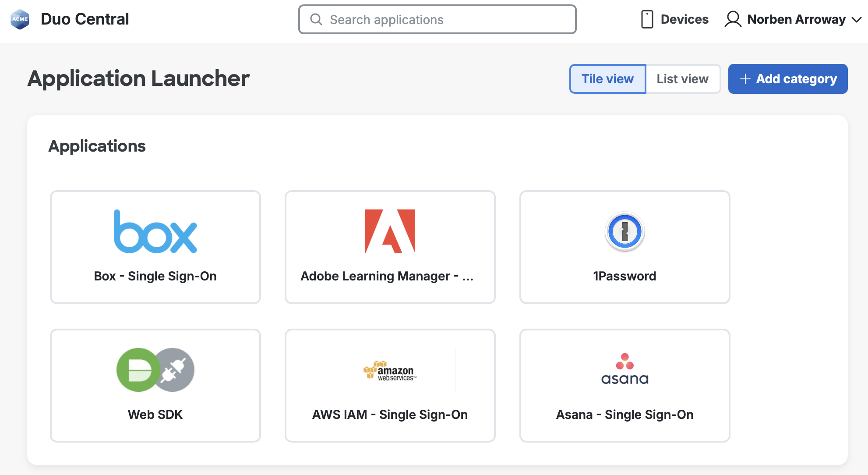Image resolution: width=868 pixels, height=475 pixels.
Task: Click the user profile avatar icon
Action: [733, 19]
